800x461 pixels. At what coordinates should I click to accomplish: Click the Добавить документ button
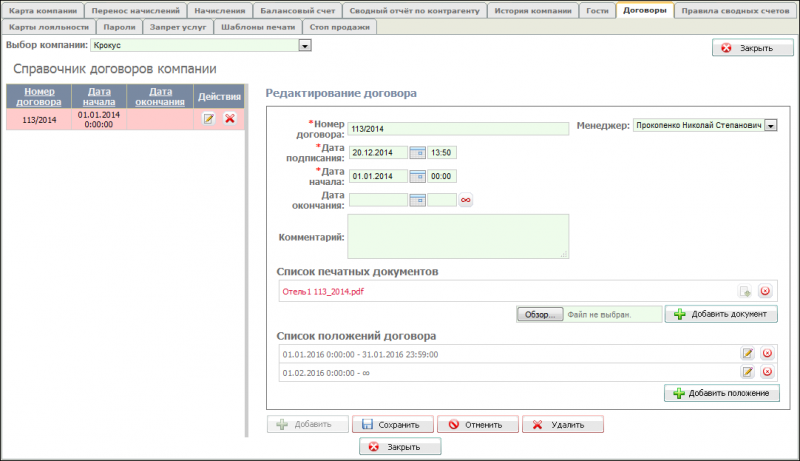(721, 314)
